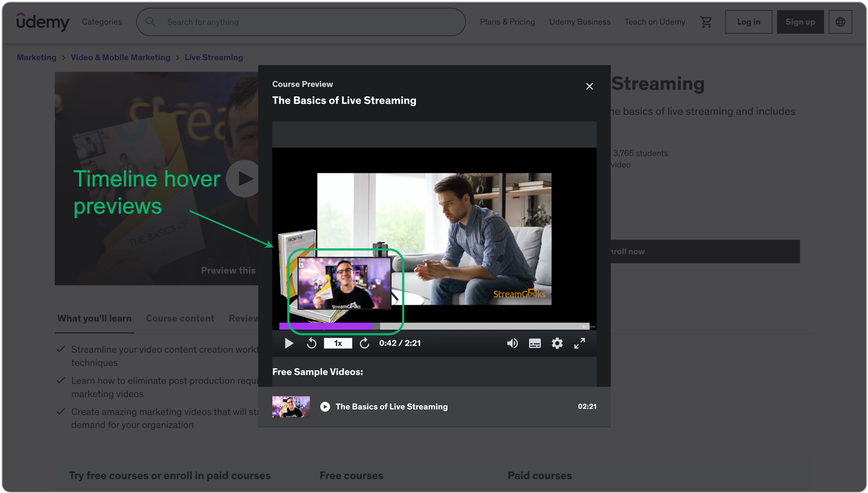Select What you'll learn tab
This screenshot has height=493, width=868.
point(94,318)
